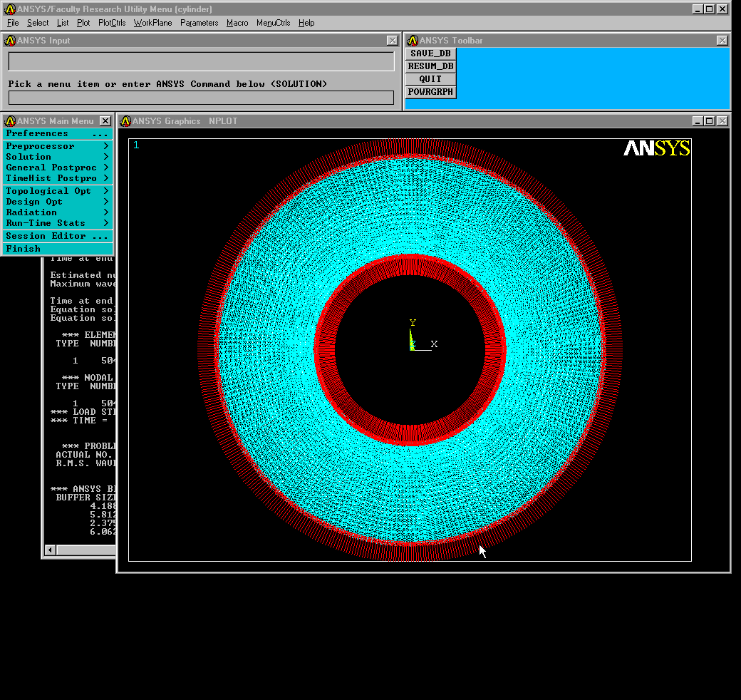Open Preferences in the Main Menu
Image resolution: width=741 pixels, height=700 pixels.
[x=58, y=134]
